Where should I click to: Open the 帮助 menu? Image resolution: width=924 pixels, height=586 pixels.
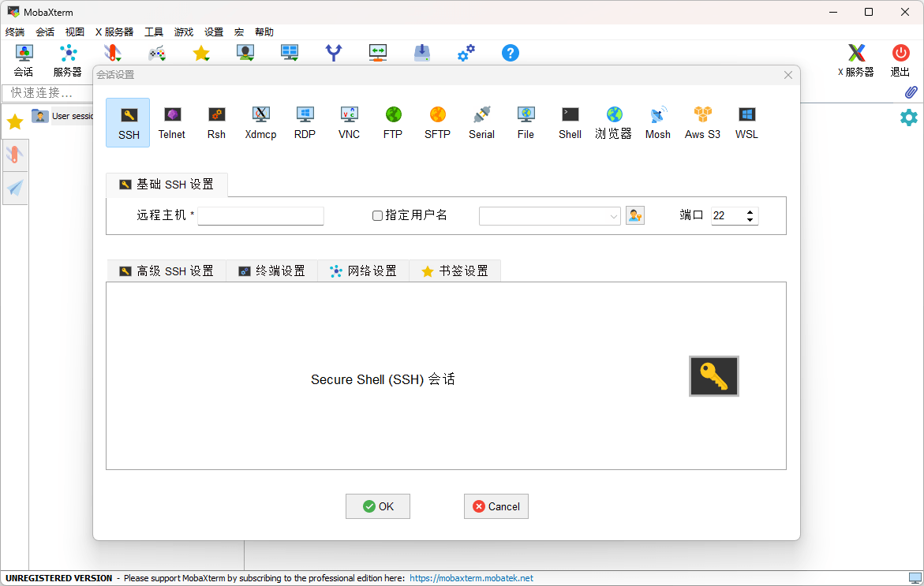[x=264, y=32]
